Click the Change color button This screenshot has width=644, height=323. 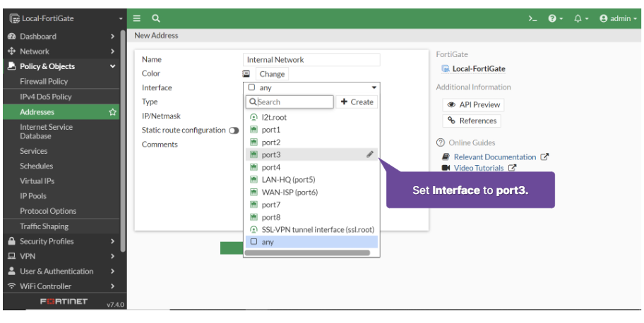point(272,74)
